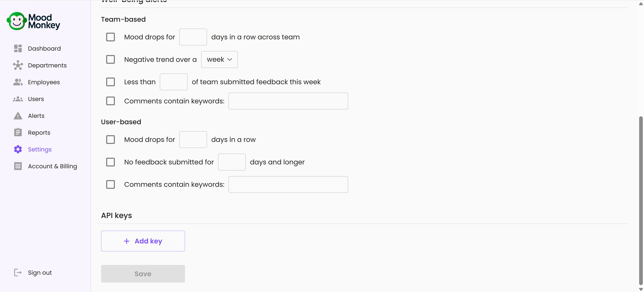Click 'days and longer' text
This screenshot has height=292, width=644.
[x=277, y=162]
